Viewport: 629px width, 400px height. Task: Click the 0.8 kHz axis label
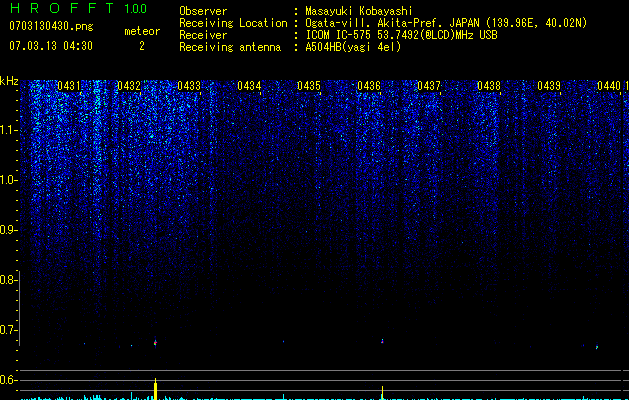[x=8, y=280]
